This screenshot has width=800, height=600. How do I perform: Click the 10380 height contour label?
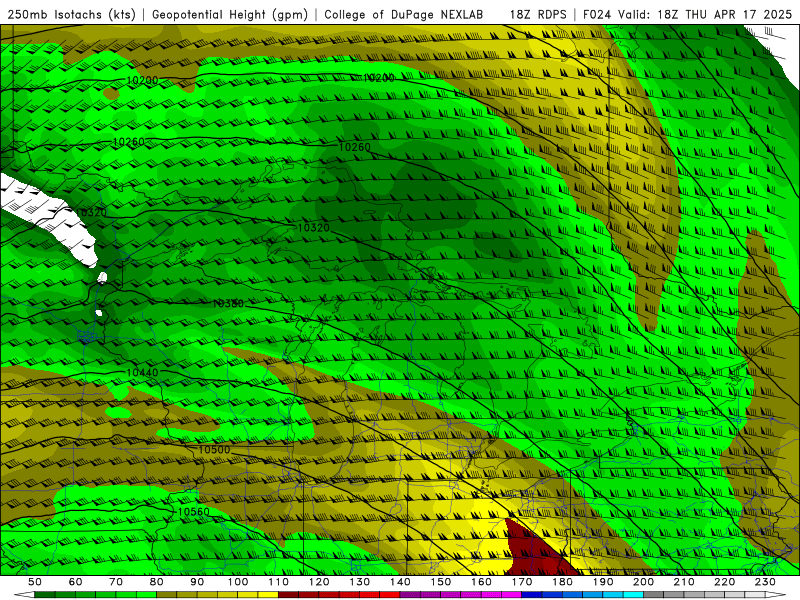coord(228,304)
